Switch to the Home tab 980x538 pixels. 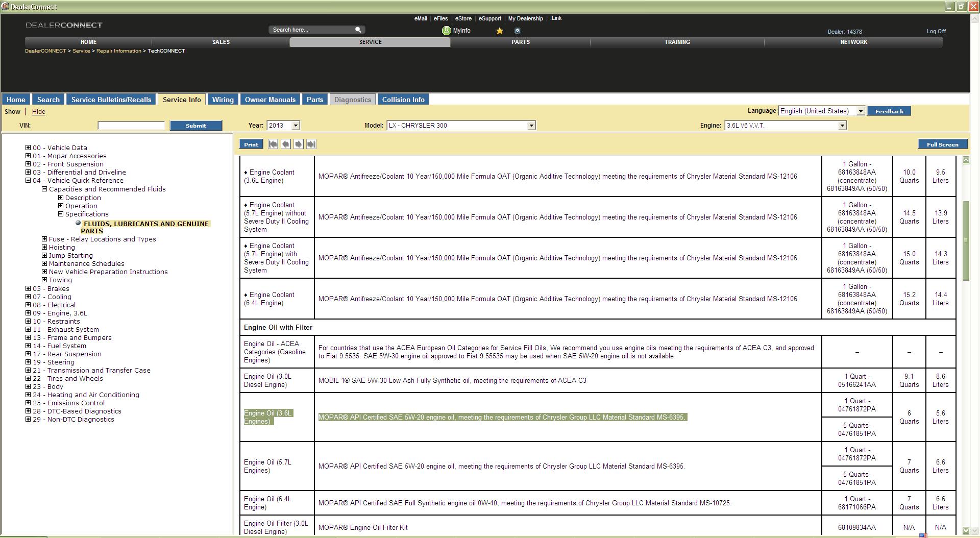point(16,100)
